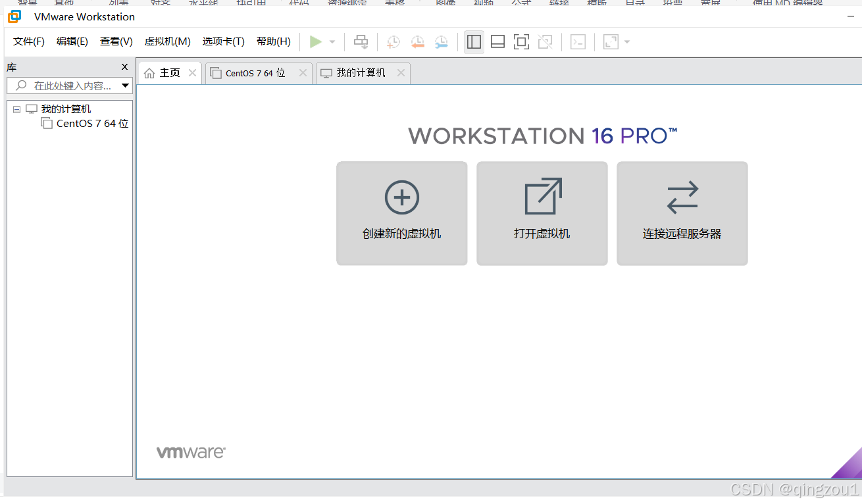Open the 帮助(H) menu
Viewport: 862px width, 504px height.
point(274,41)
